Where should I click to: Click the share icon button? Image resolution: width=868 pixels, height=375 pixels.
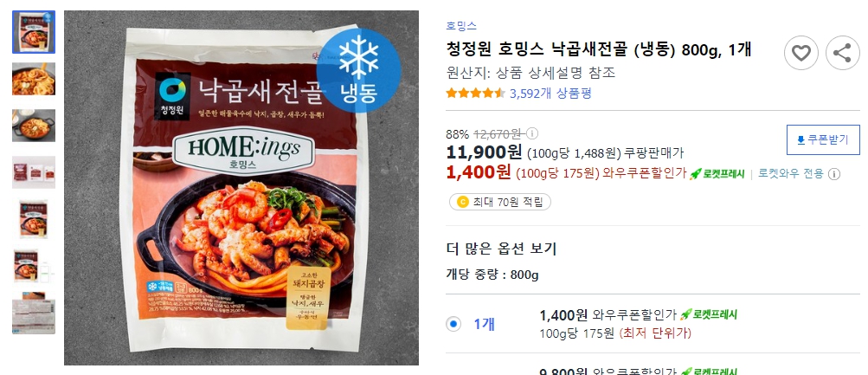[x=842, y=53]
